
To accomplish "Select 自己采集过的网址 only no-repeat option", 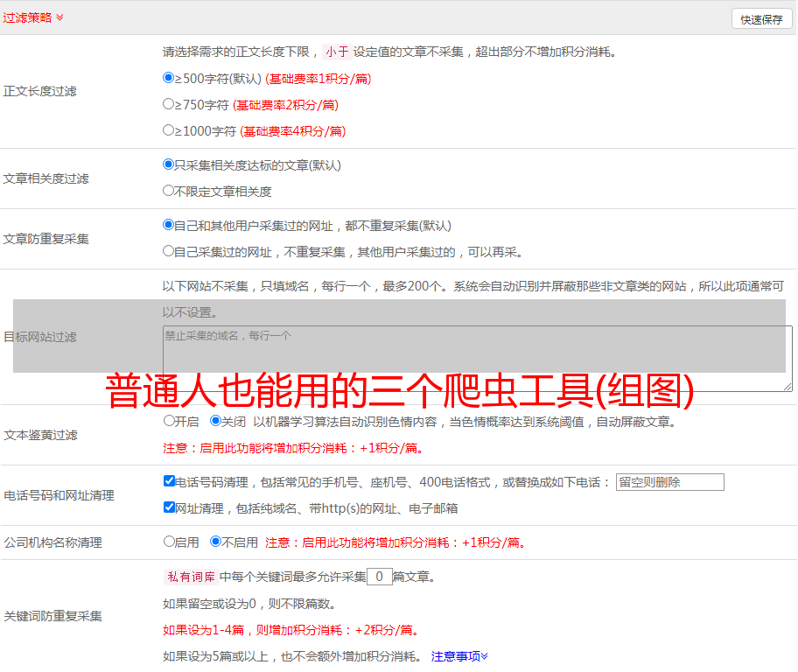I will tap(169, 251).
